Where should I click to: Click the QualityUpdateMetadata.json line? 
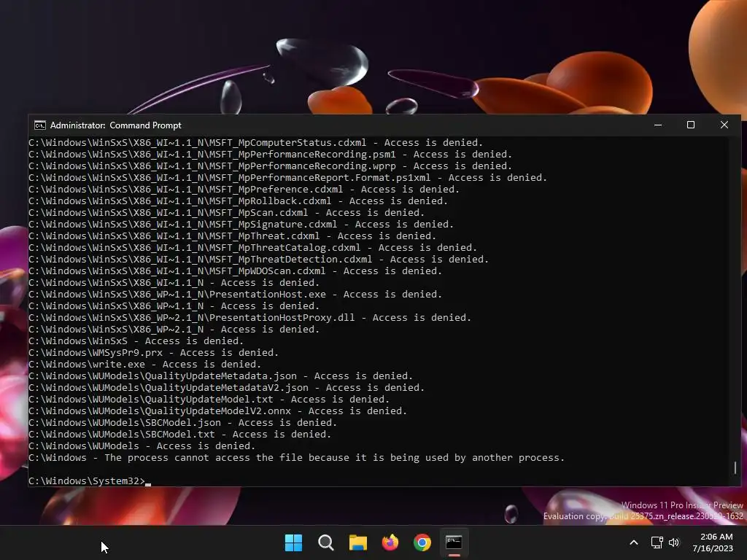point(220,376)
